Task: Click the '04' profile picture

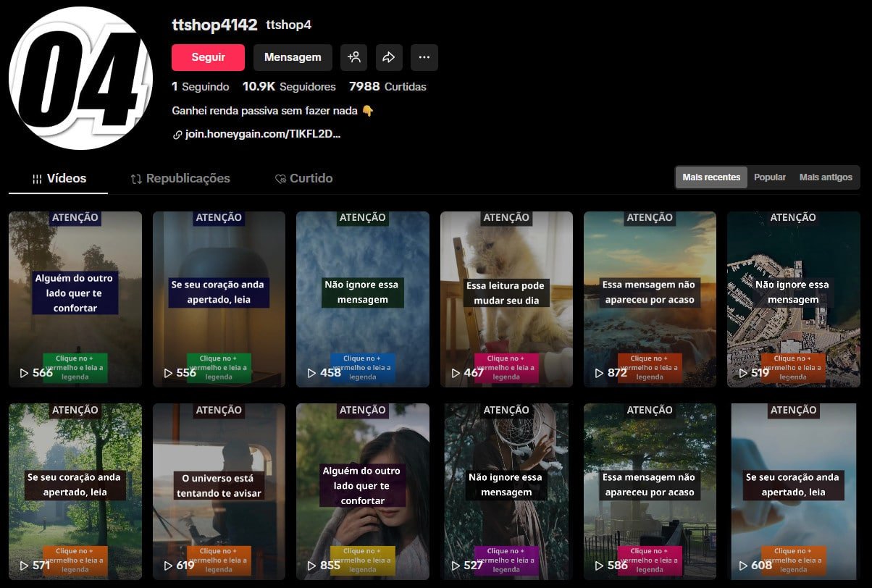Action: click(80, 77)
